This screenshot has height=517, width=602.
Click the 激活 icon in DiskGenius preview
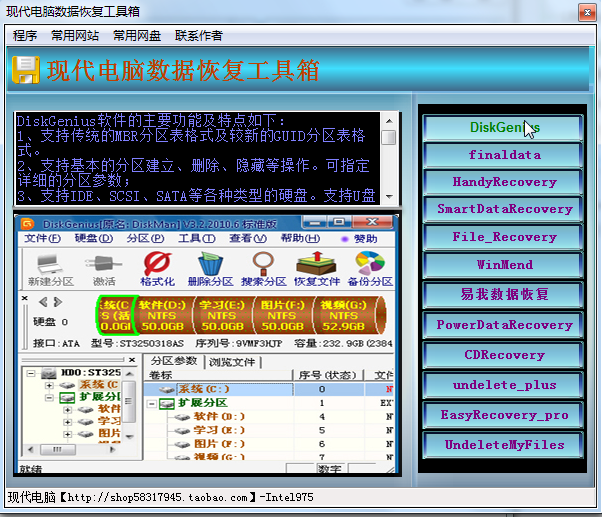click(104, 270)
